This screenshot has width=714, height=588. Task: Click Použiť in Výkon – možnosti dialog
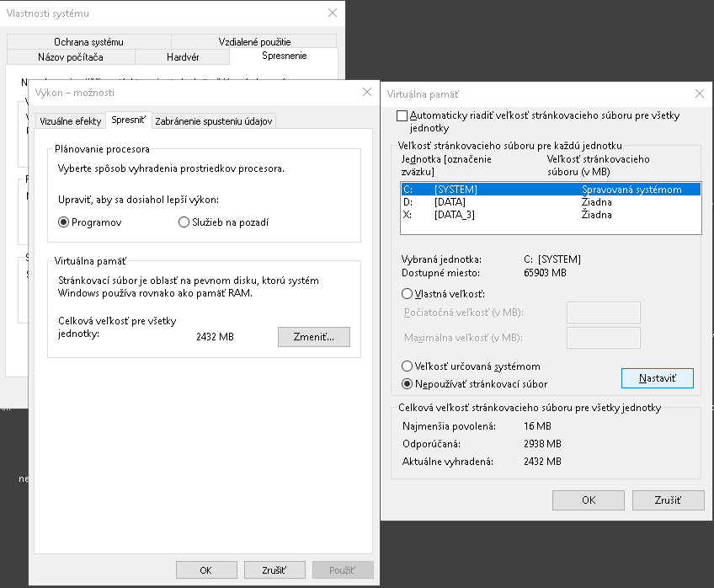[x=343, y=570]
